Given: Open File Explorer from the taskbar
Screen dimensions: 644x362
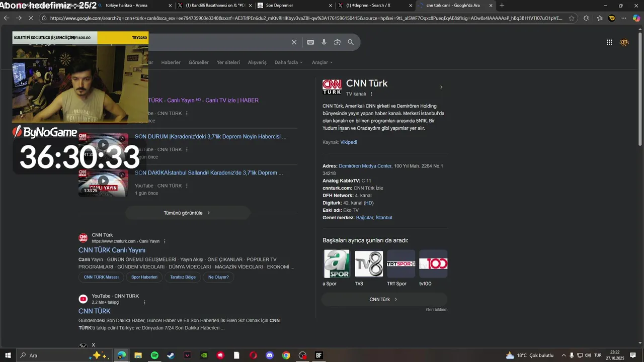Looking at the screenshot, I should pos(138,355).
